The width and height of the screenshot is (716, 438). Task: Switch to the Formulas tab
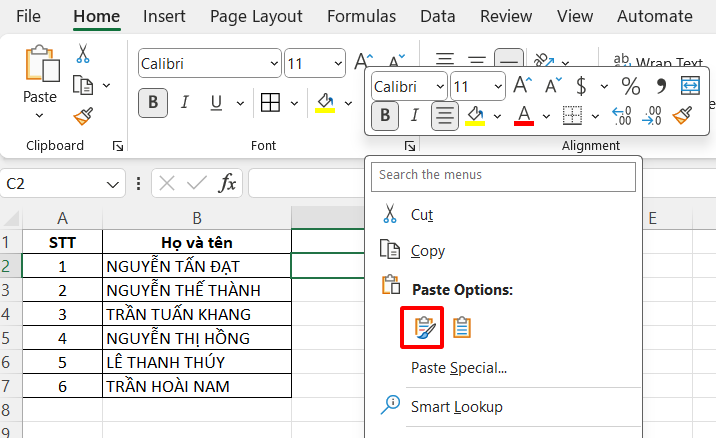point(361,16)
